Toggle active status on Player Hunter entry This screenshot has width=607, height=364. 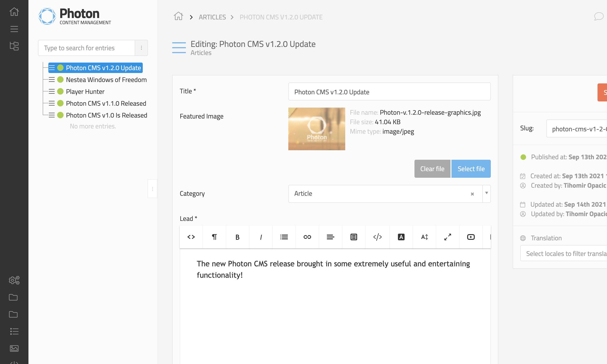click(60, 91)
